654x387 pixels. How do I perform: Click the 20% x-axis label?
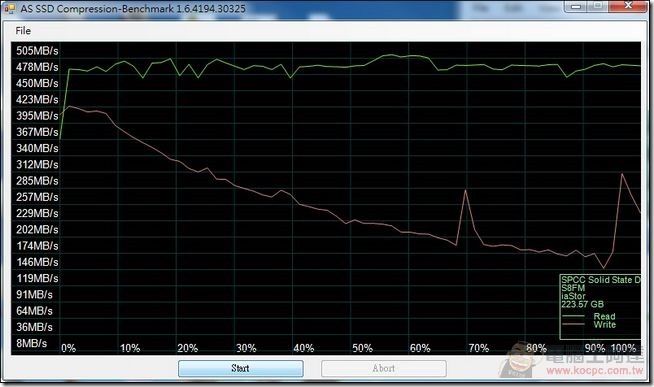coord(187,348)
